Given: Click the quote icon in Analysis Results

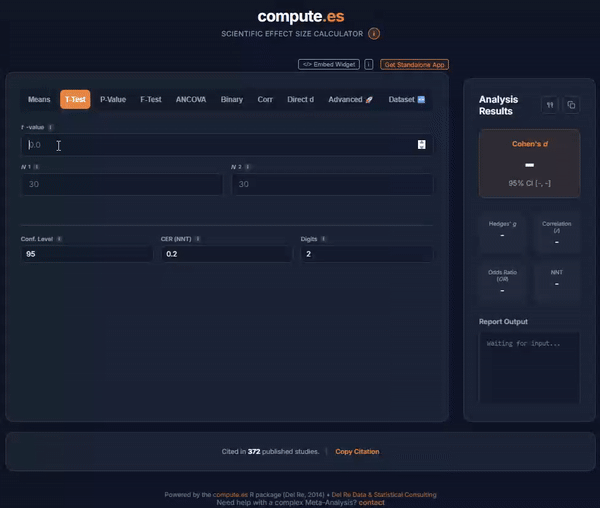Looking at the screenshot, I should tap(550, 105).
